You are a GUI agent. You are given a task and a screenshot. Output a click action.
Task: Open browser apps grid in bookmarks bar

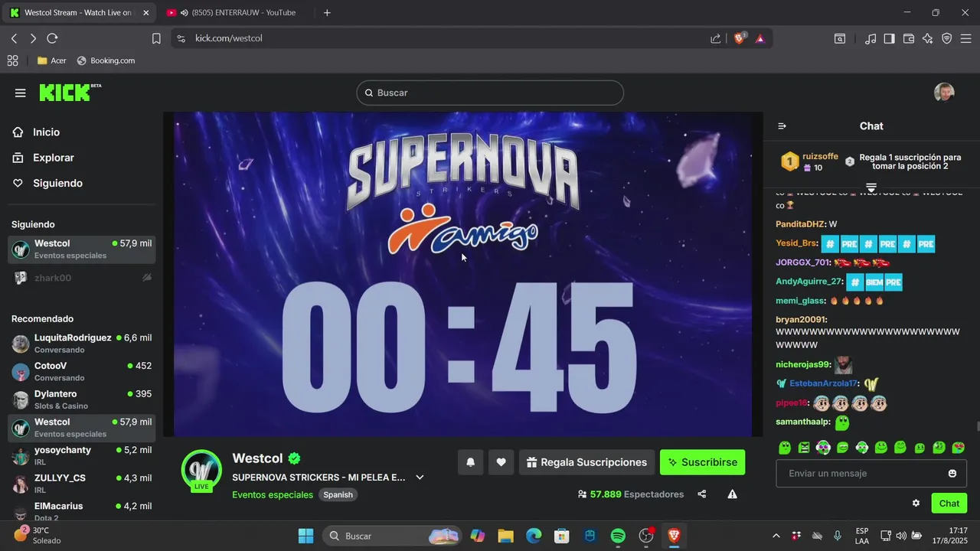click(x=12, y=60)
